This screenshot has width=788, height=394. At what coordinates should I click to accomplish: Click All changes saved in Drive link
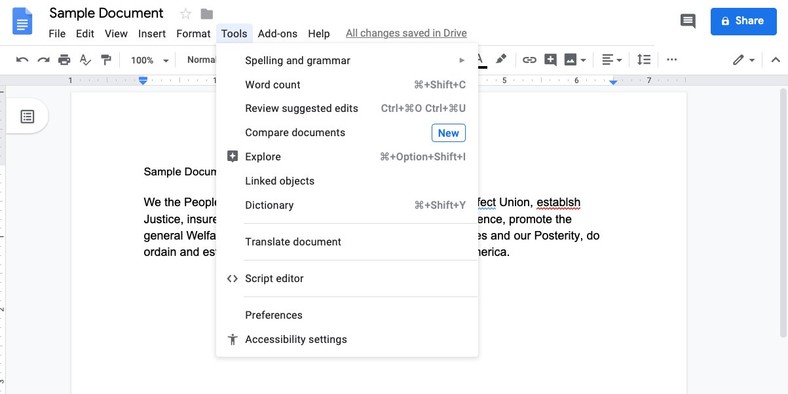[x=406, y=34]
